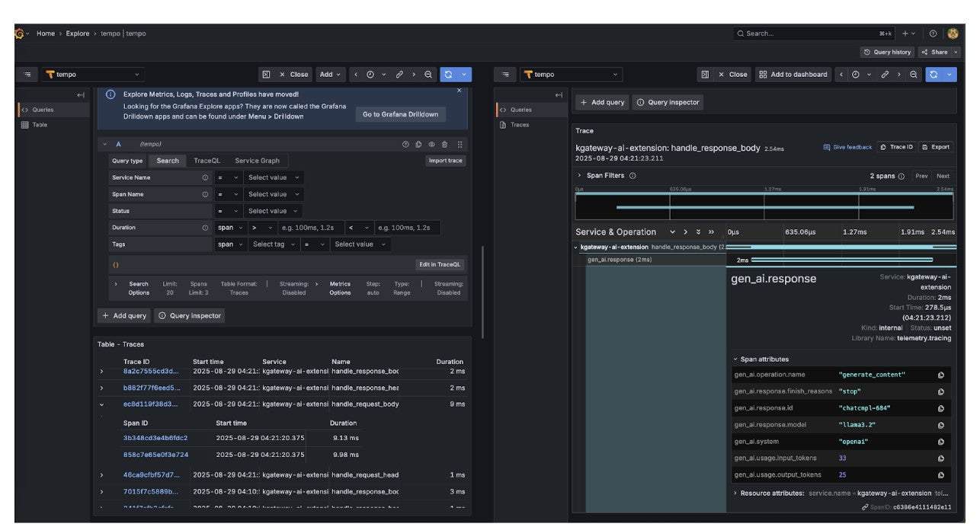This screenshot has height=527, width=980.
Task: Click the trace minimap timeline overview
Action: 764,206
